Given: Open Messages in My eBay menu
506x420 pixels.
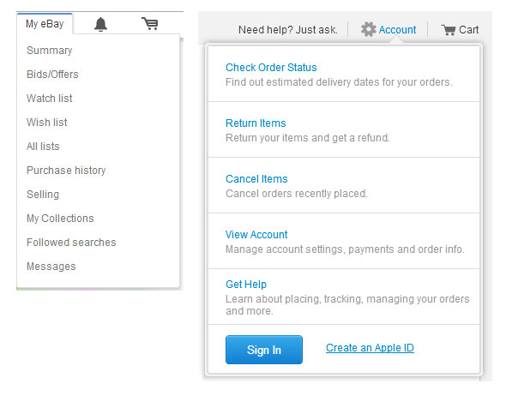Looking at the screenshot, I should point(51,266).
